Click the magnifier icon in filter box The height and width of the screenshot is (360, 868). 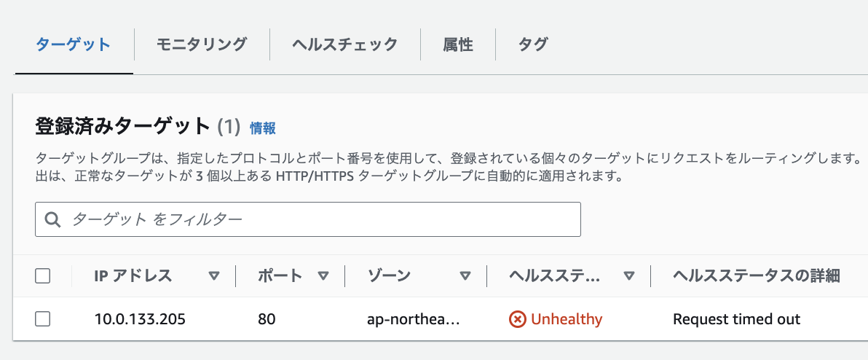[x=52, y=220]
